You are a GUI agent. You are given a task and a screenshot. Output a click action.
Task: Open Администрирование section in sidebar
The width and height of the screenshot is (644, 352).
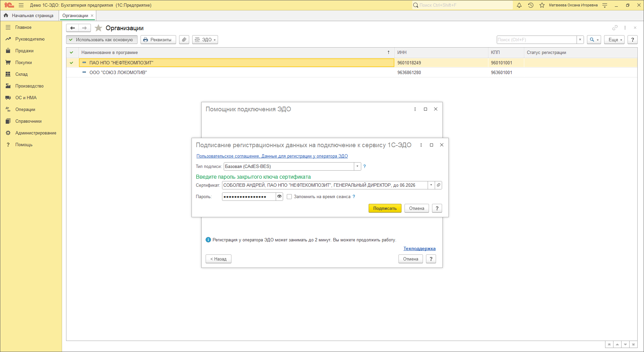pos(36,133)
